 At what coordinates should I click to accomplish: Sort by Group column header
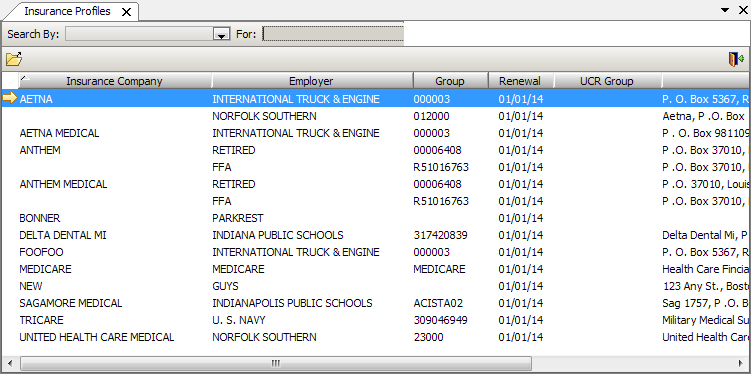pyautogui.click(x=450, y=81)
